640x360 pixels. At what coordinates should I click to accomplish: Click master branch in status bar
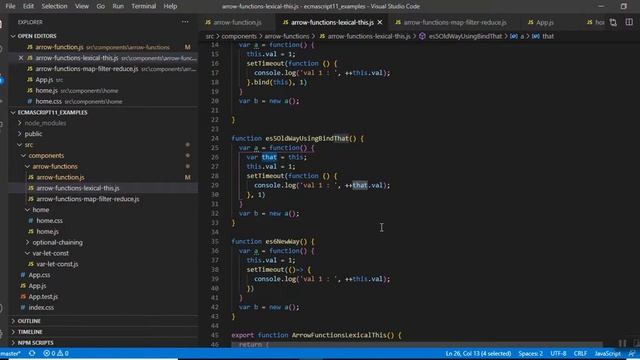(x=11, y=353)
